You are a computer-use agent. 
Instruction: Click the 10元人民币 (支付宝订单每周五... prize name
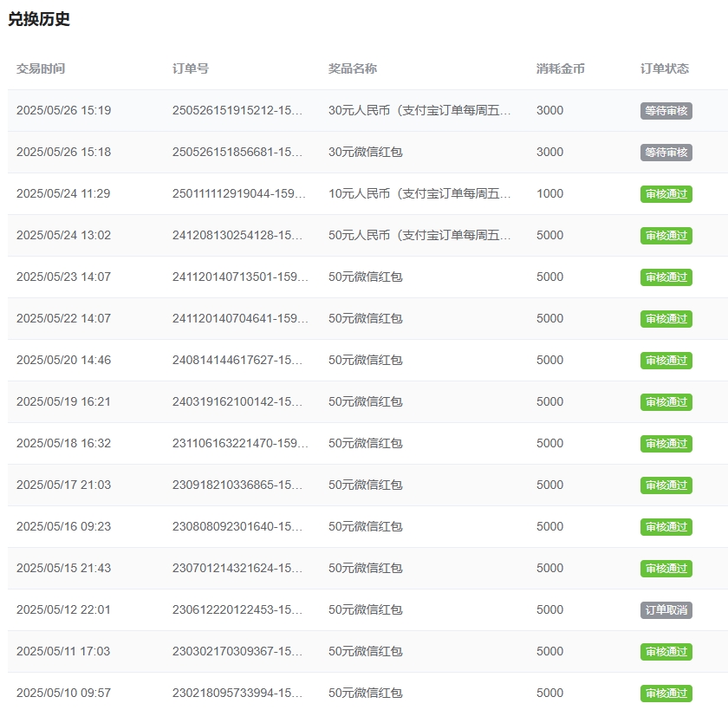(x=419, y=193)
